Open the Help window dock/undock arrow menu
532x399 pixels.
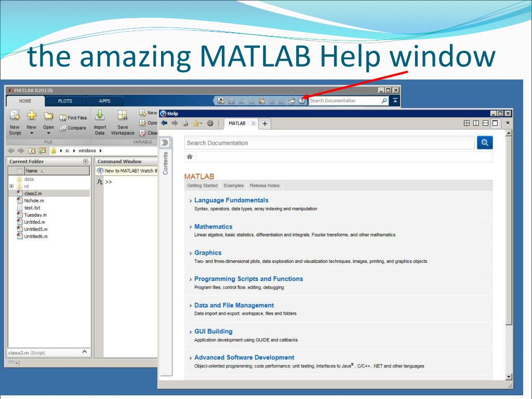pyautogui.click(x=508, y=123)
